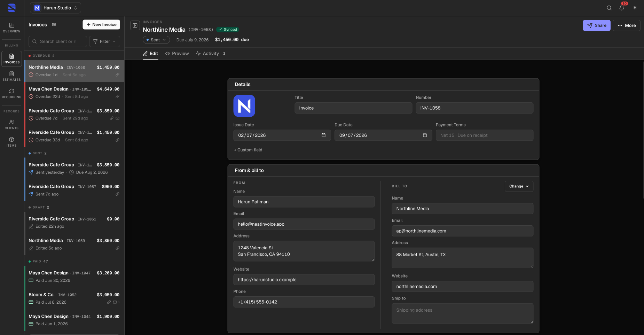This screenshot has height=335, width=644.
Task: Open Recurring billing section
Action: (x=11, y=94)
